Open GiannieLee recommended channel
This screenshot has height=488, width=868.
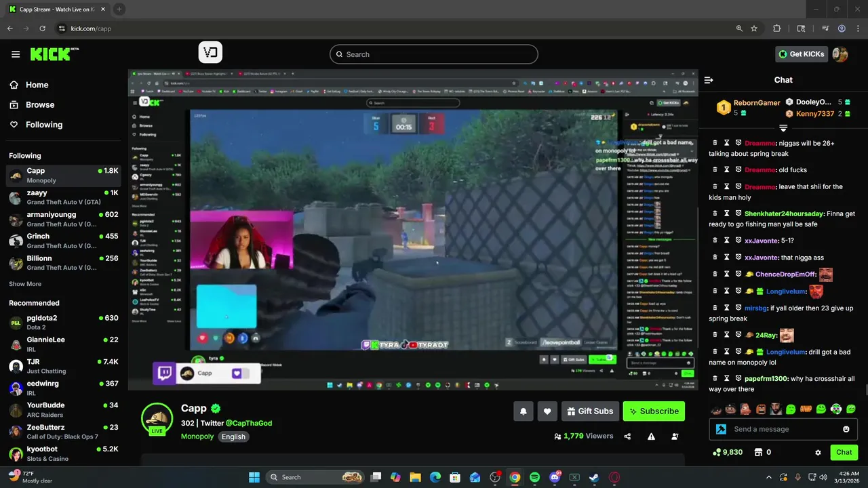coord(63,344)
